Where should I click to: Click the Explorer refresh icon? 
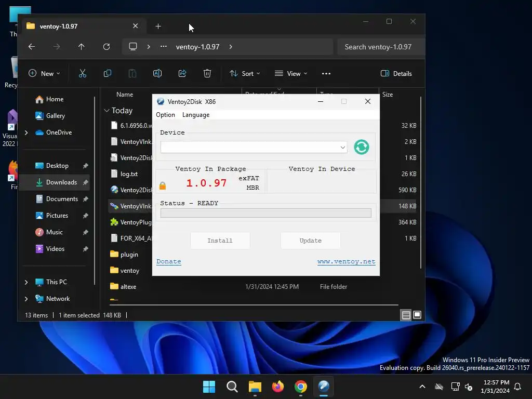pos(107,47)
